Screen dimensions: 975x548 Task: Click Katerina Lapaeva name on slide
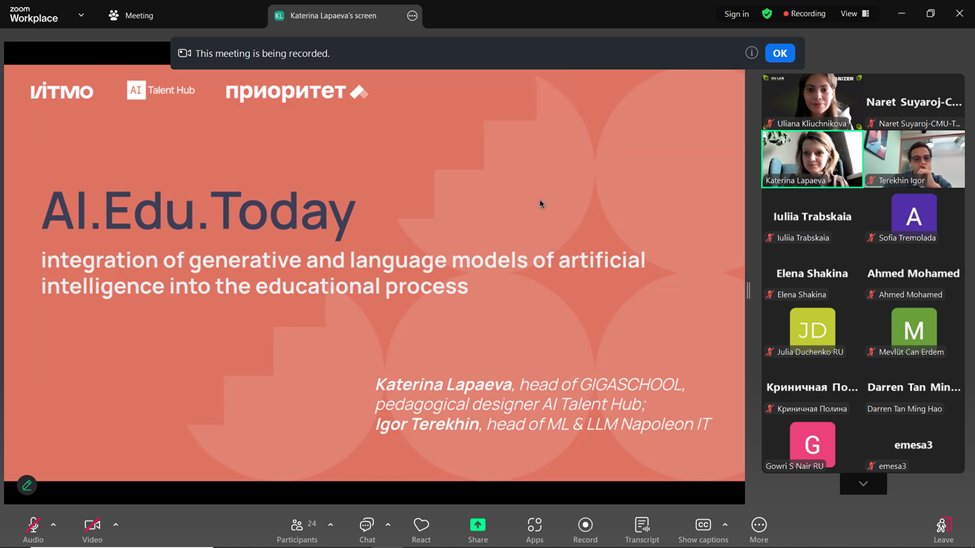(x=443, y=384)
